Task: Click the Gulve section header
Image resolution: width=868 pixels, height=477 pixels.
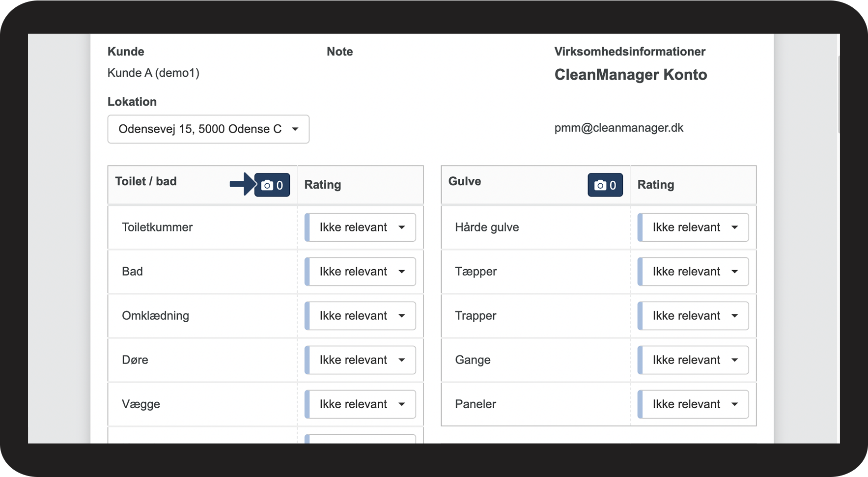Action: [464, 181]
